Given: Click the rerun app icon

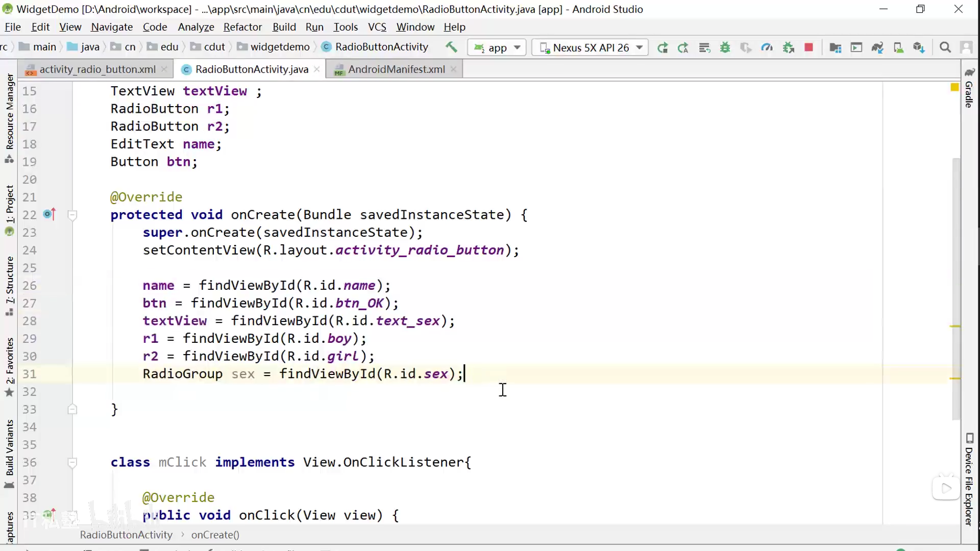Looking at the screenshot, I should (x=663, y=47).
